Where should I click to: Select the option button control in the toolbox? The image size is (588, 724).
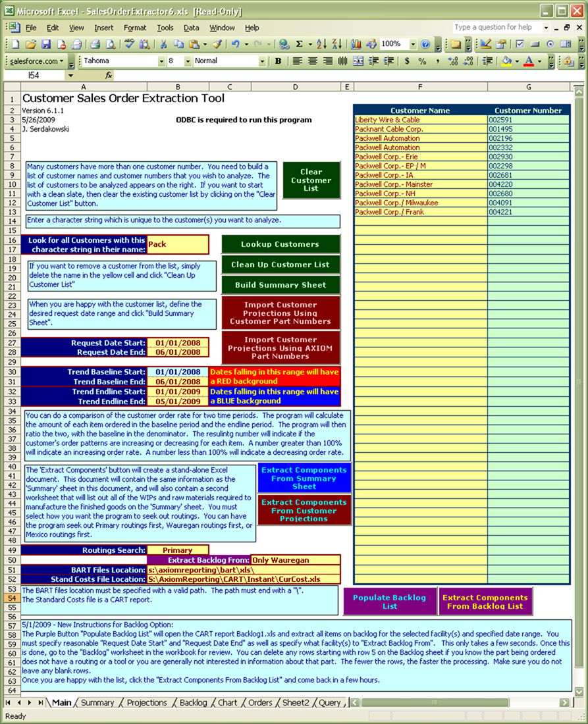point(550,44)
